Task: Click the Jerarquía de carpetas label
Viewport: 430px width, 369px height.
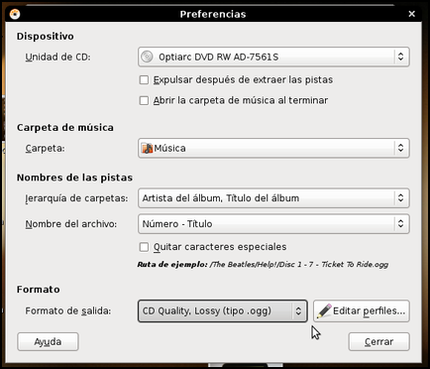Action: point(77,198)
